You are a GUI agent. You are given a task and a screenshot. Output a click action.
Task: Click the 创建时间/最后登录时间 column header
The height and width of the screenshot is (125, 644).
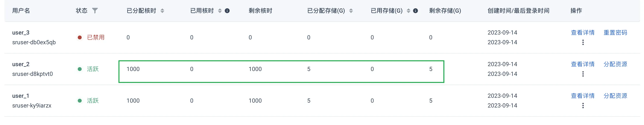(518, 11)
